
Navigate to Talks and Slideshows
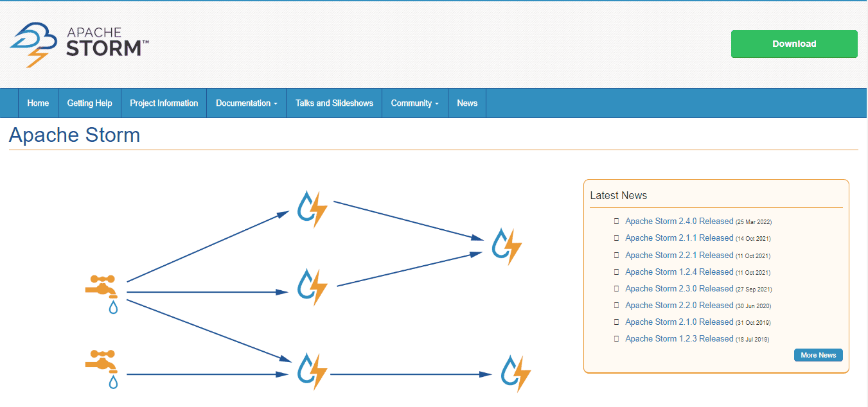tap(333, 103)
